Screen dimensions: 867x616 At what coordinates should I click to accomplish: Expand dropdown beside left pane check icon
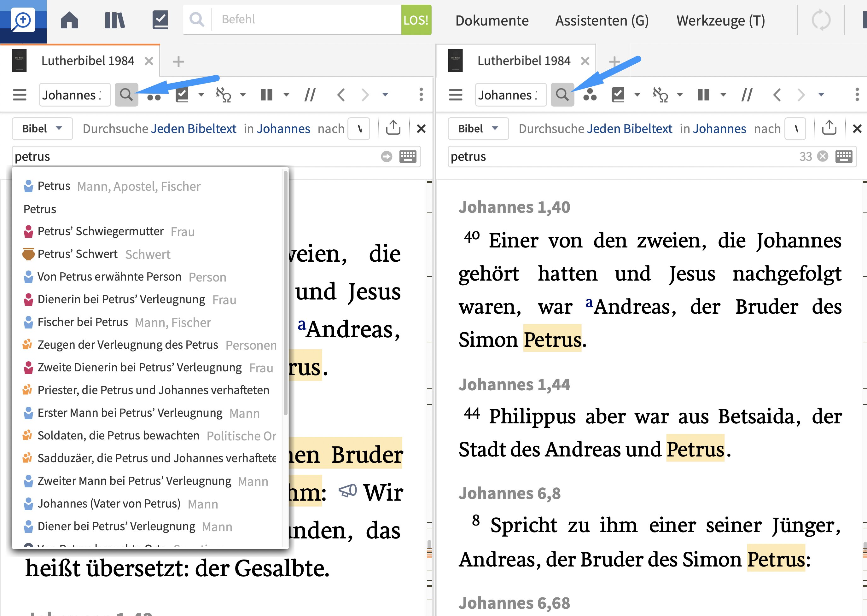tap(201, 95)
